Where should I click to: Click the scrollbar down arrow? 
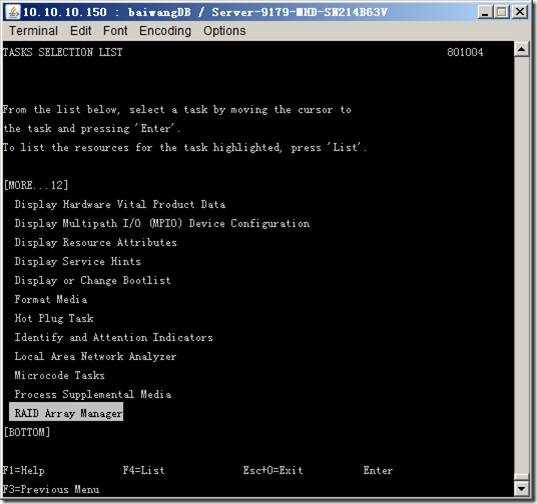click(x=521, y=489)
